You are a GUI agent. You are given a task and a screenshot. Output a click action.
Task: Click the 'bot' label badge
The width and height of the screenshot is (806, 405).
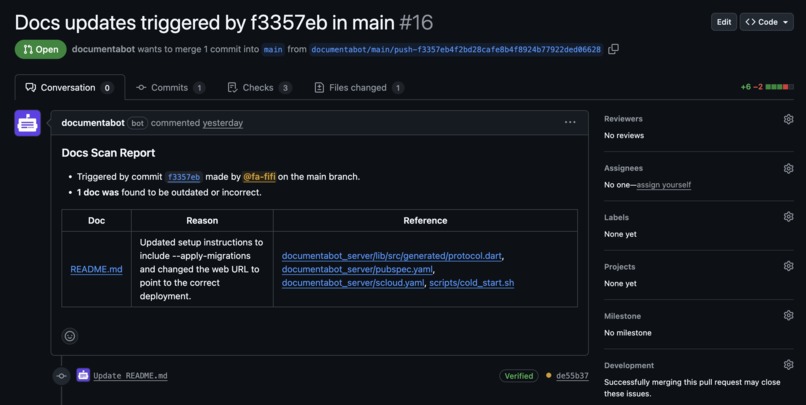[x=138, y=123]
